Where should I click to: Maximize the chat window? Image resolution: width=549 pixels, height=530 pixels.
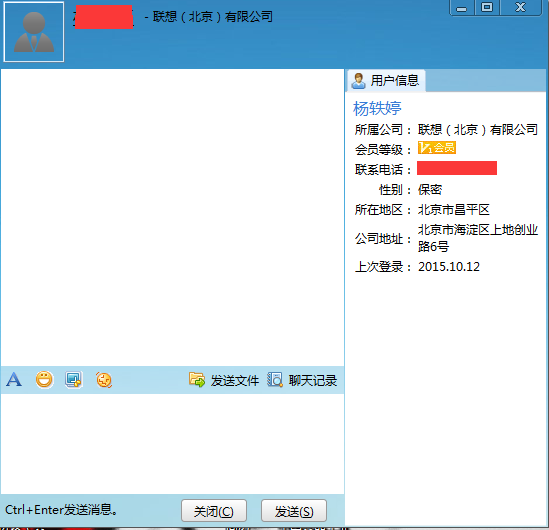click(487, 8)
